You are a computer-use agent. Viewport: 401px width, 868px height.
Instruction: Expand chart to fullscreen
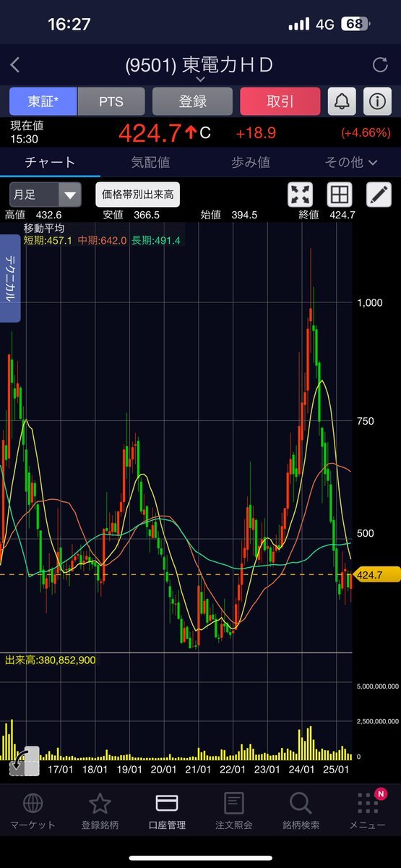pyautogui.click(x=301, y=195)
